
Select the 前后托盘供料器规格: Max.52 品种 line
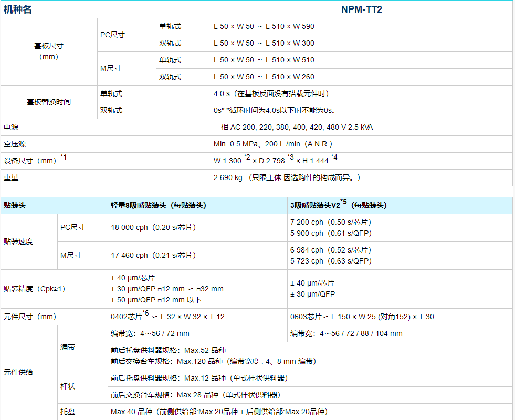(168, 350)
